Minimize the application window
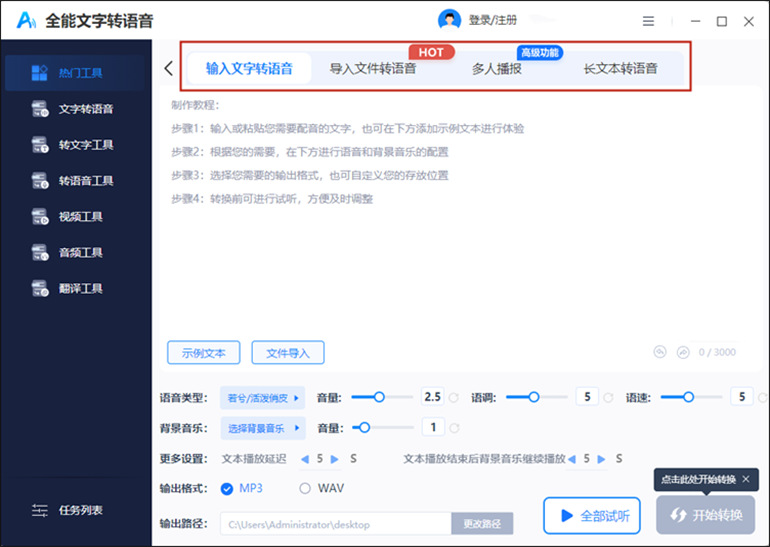The height and width of the screenshot is (547, 770). click(x=695, y=21)
